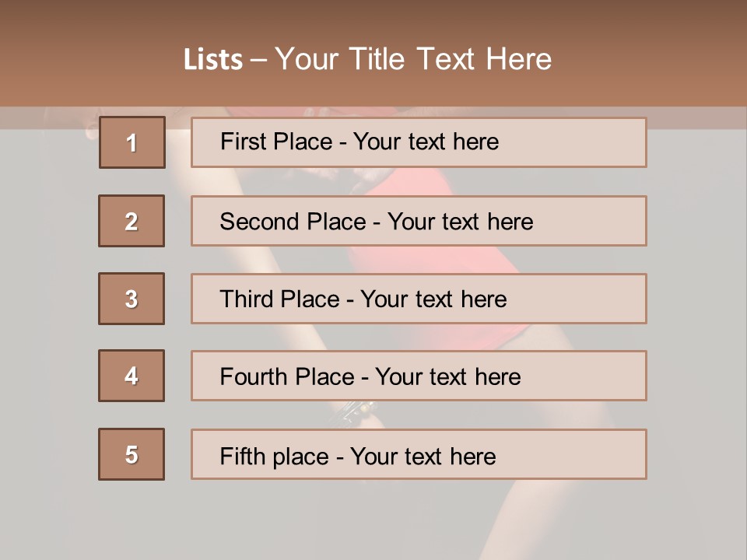Click the faded background photo between the bars
Image resolution: width=747 pixels, height=560 pixels.
tap(420, 259)
